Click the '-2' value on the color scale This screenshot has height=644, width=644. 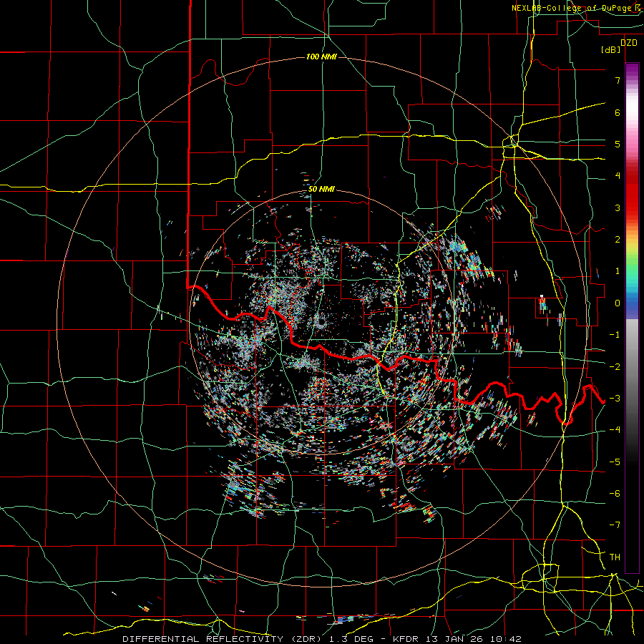click(615, 366)
